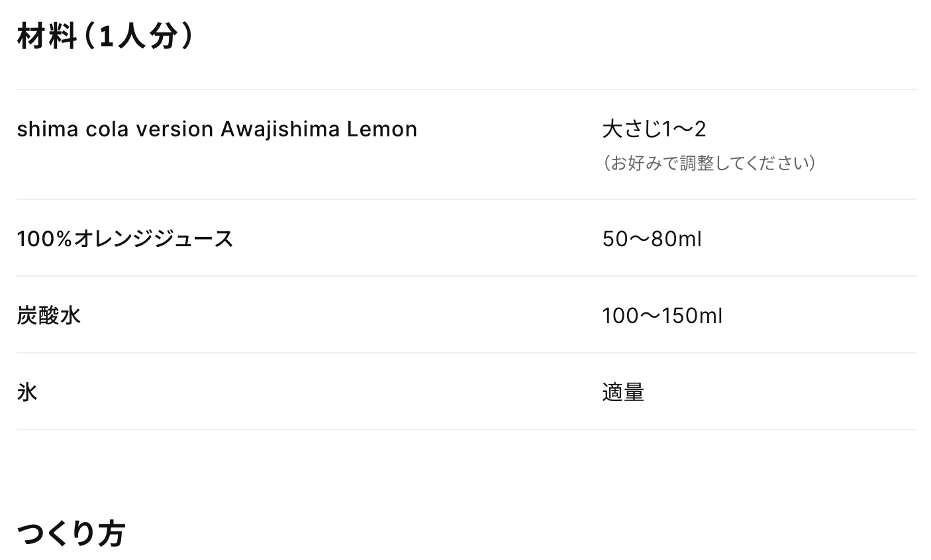Select the shima cola version Awajishima Lemon text

(217, 129)
